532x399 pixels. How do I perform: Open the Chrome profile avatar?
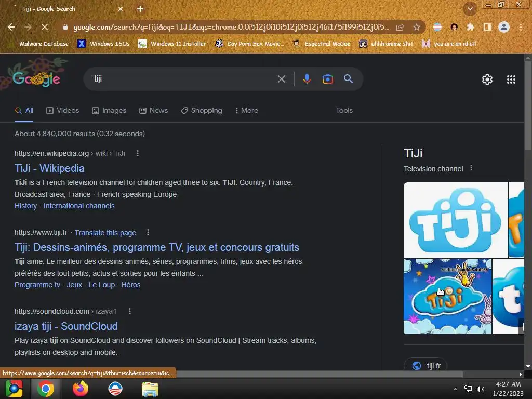[x=504, y=27]
